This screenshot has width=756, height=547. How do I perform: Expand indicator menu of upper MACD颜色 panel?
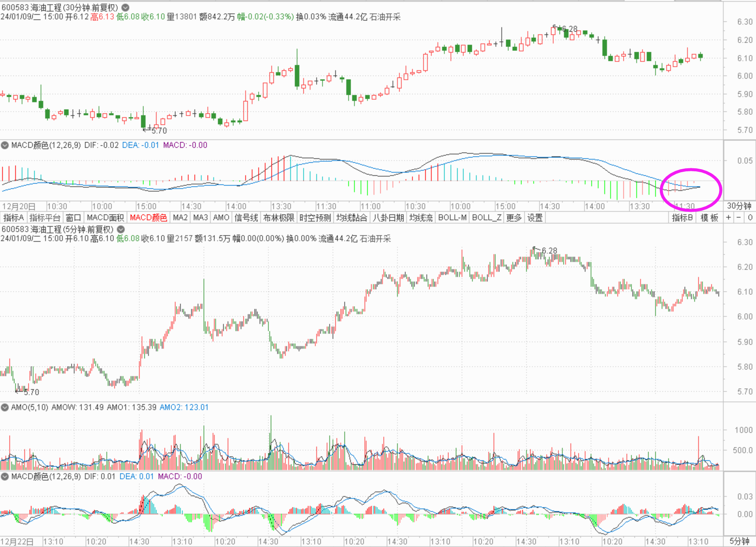[x=5, y=145]
